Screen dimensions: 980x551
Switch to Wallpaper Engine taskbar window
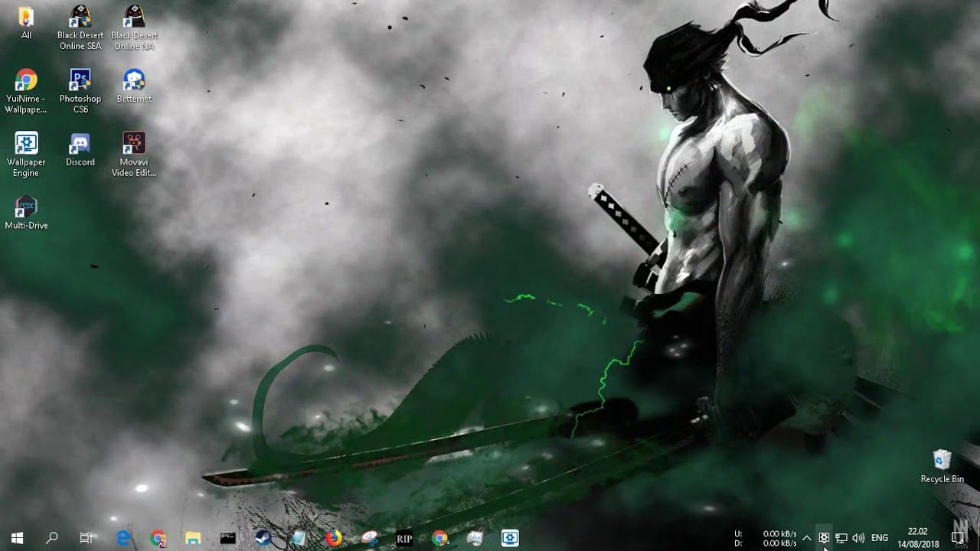coord(510,538)
